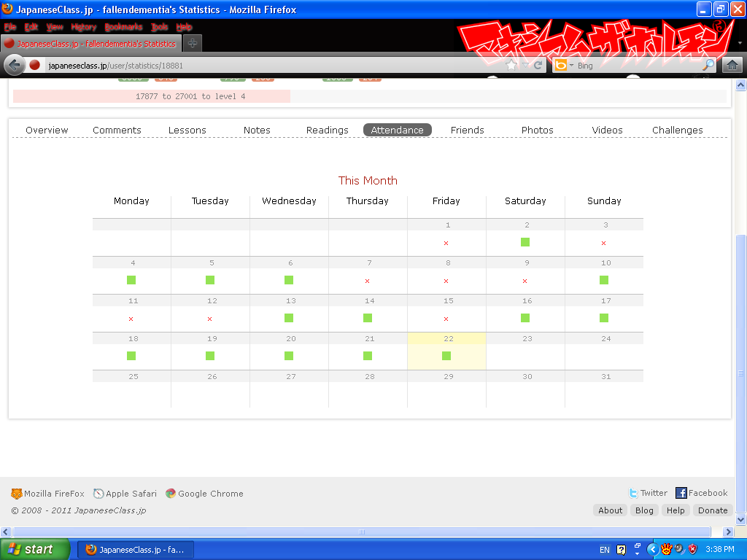Click the green attended square on Saturday 2

(525, 242)
